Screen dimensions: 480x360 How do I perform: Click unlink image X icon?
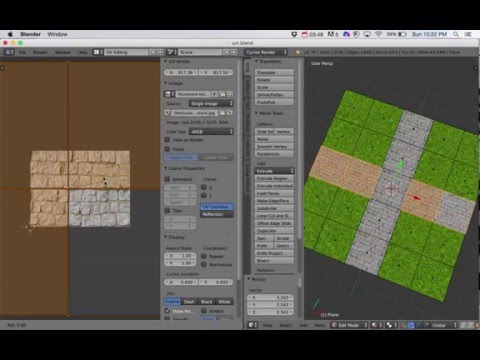(230, 94)
